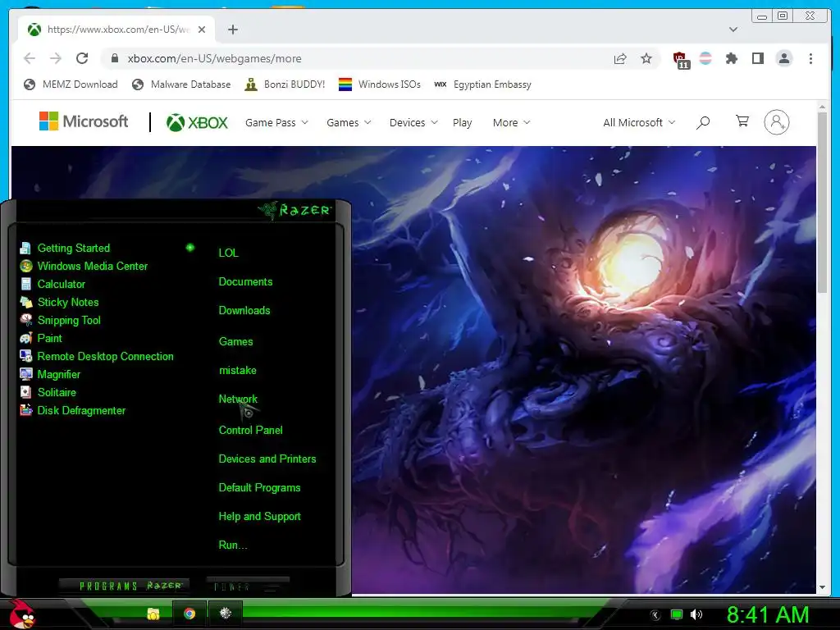Open Default Programs
The height and width of the screenshot is (630, 840).
click(x=259, y=488)
